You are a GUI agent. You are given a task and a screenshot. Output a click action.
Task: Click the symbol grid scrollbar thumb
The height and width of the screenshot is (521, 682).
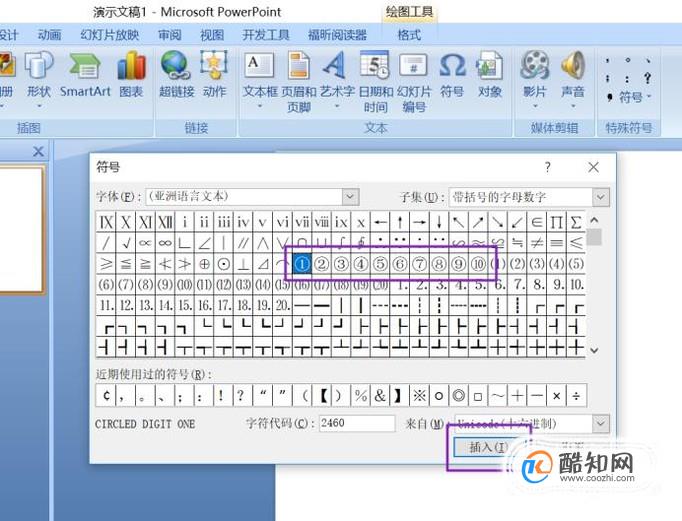594,237
